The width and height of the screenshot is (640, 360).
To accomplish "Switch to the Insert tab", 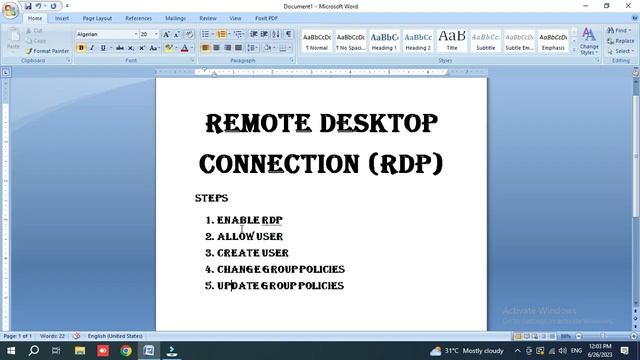I will click(x=62, y=18).
